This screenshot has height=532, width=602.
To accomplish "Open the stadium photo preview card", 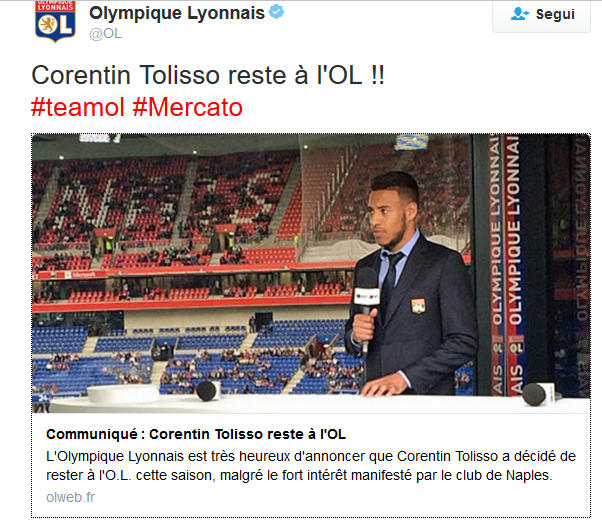I will pyautogui.click(x=311, y=273).
